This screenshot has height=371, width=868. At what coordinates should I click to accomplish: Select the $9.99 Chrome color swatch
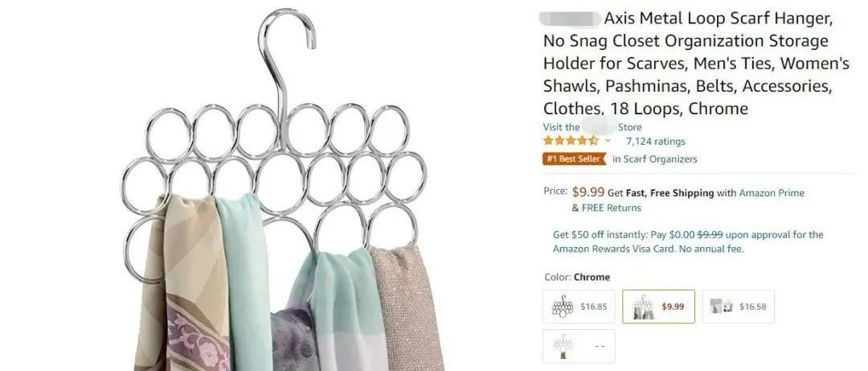click(658, 306)
